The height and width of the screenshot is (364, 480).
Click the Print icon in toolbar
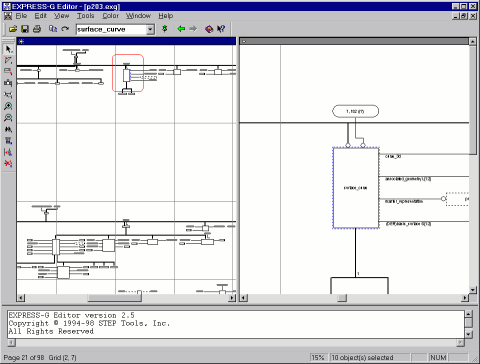[x=37, y=29]
